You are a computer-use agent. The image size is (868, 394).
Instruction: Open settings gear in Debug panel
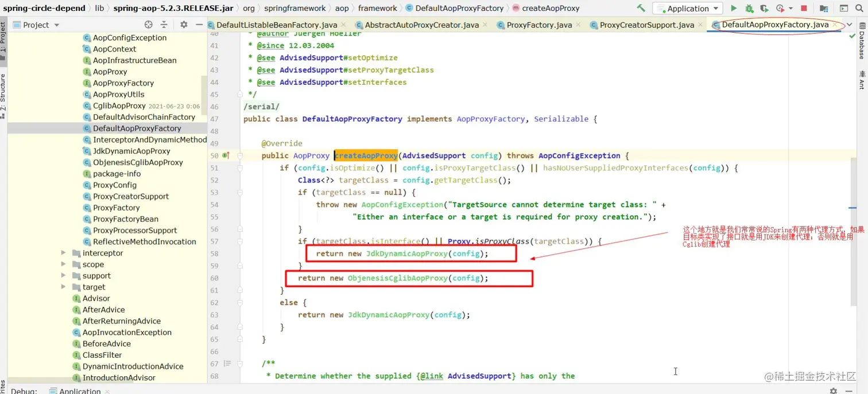(x=834, y=391)
